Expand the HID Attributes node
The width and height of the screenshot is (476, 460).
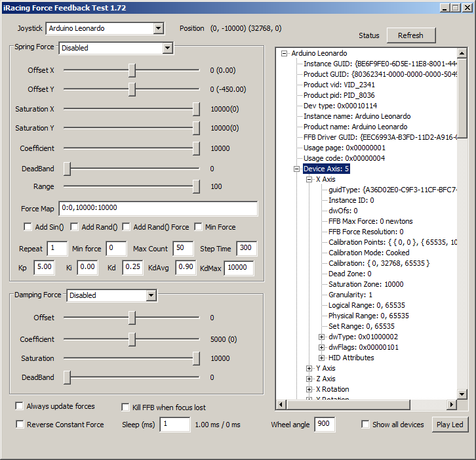pos(321,358)
